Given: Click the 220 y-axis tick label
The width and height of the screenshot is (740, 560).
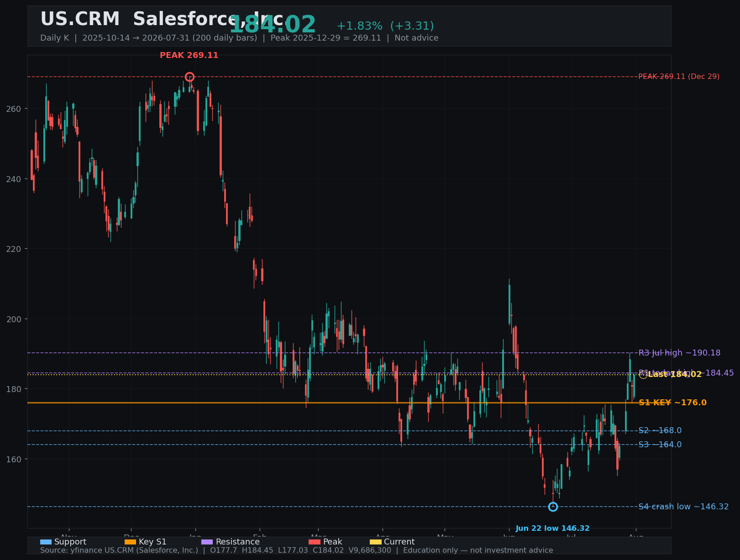Looking at the screenshot, I should (14, 249).
